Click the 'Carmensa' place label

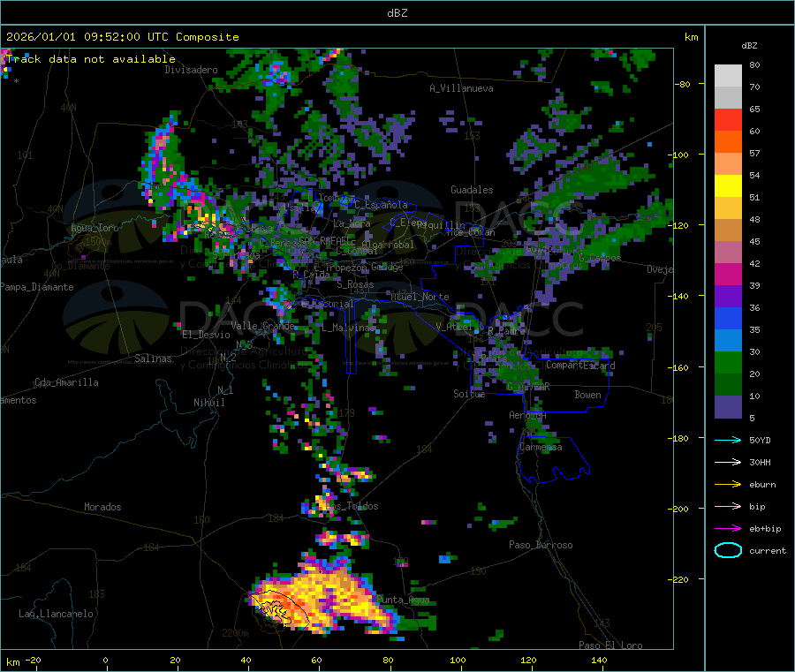(541, 447)
